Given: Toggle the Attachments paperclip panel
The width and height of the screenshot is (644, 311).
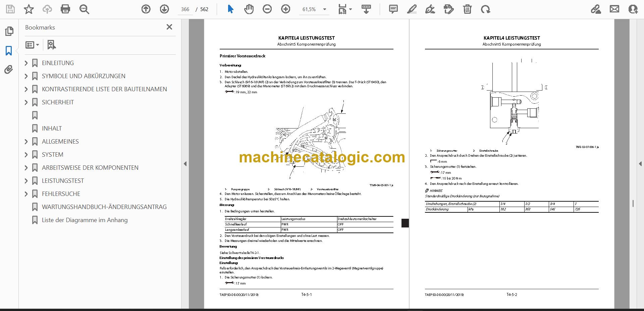Looking at the screenshot, I should [x=9, y=70].
